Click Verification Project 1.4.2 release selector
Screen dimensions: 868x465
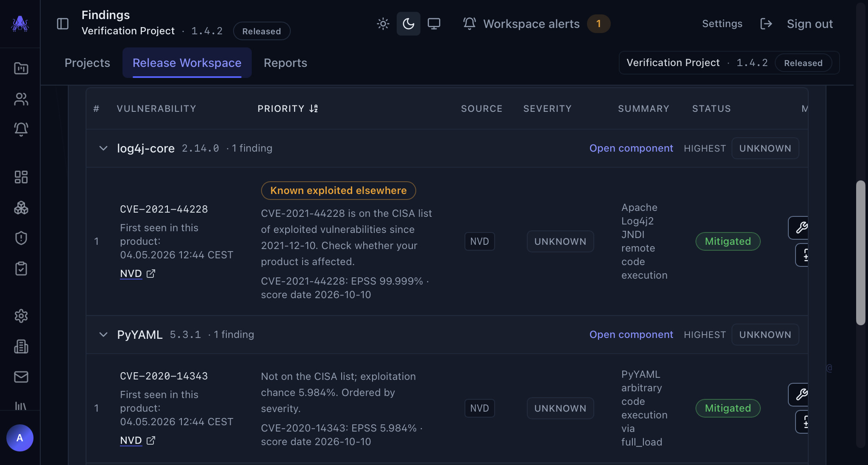point(729,63)
